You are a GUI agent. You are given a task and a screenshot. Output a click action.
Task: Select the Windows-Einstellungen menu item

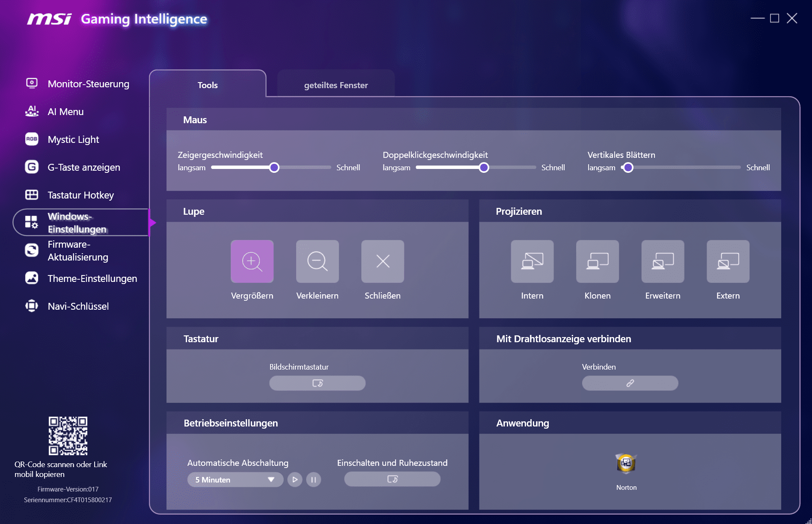pos(81,222)
